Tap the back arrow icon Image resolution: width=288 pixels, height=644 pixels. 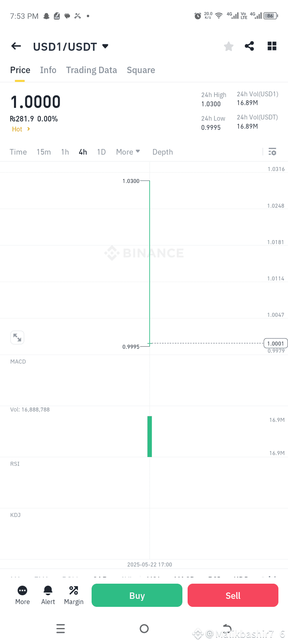[x=16, y=46]
